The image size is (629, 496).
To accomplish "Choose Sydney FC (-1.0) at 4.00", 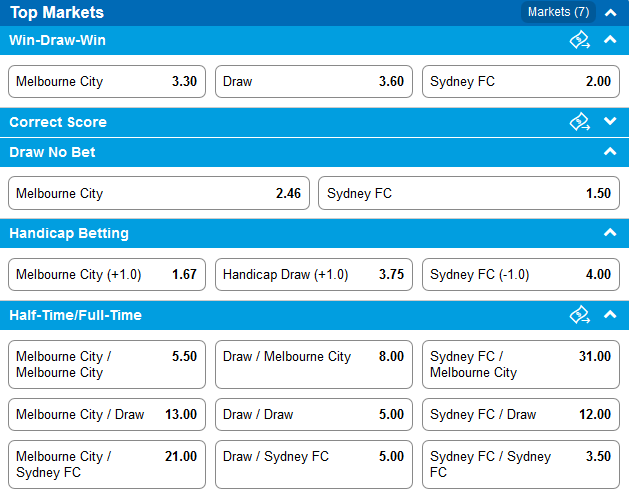I will (521, 274).
